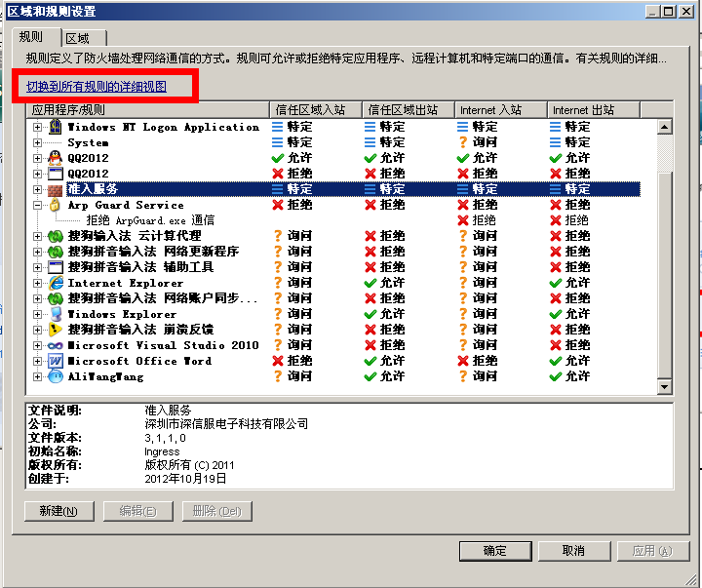Switch to the 区域 tab
Viewport: 702px width, 588px height.
pyautogui.click(x=84, y=38)
